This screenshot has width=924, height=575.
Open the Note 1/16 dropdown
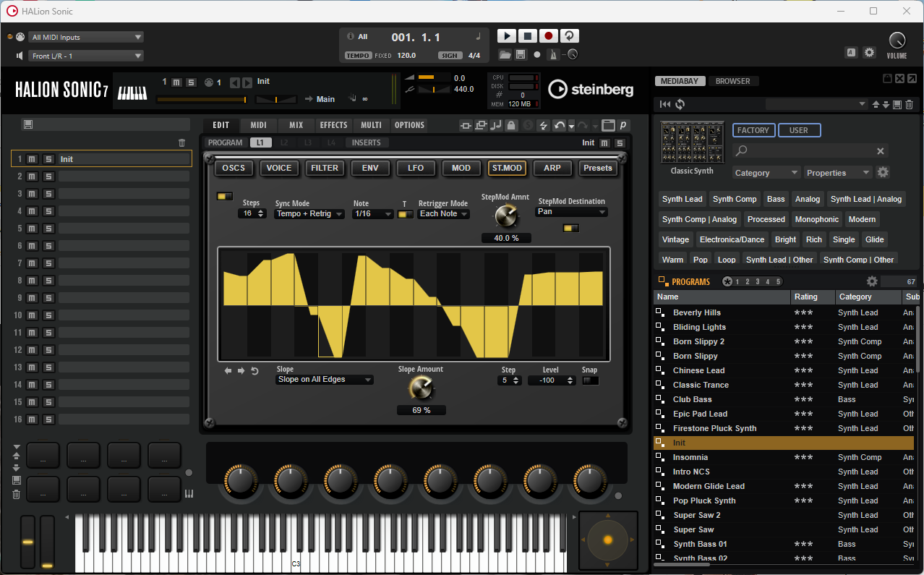click(373, 214)
